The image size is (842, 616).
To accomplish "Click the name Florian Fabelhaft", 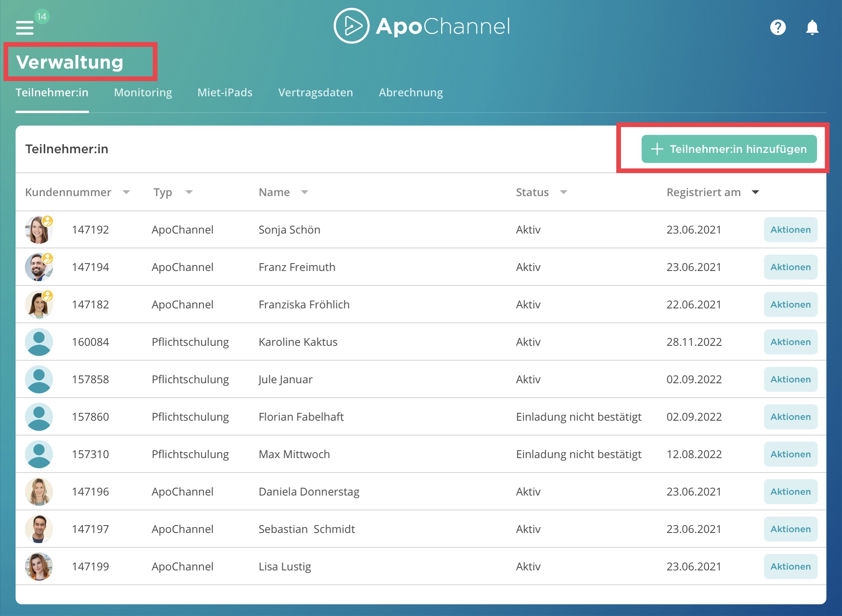I will tap(301, 417).
